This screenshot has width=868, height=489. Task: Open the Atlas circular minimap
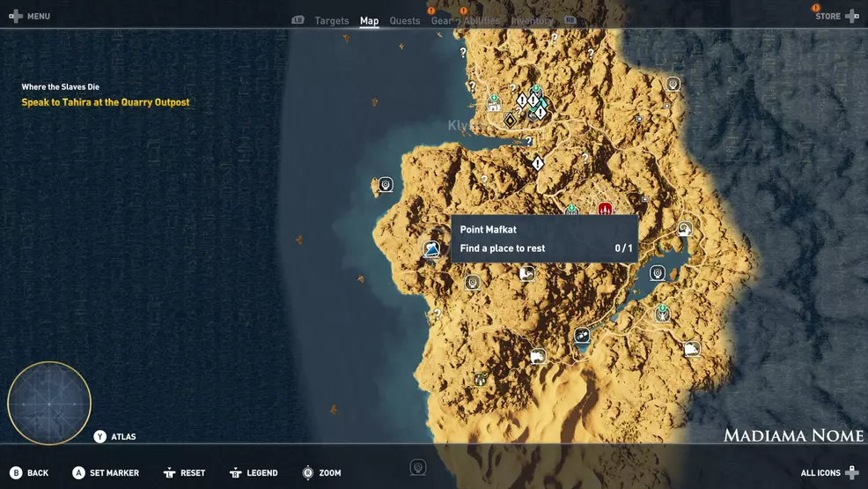(x=49, y=403)
